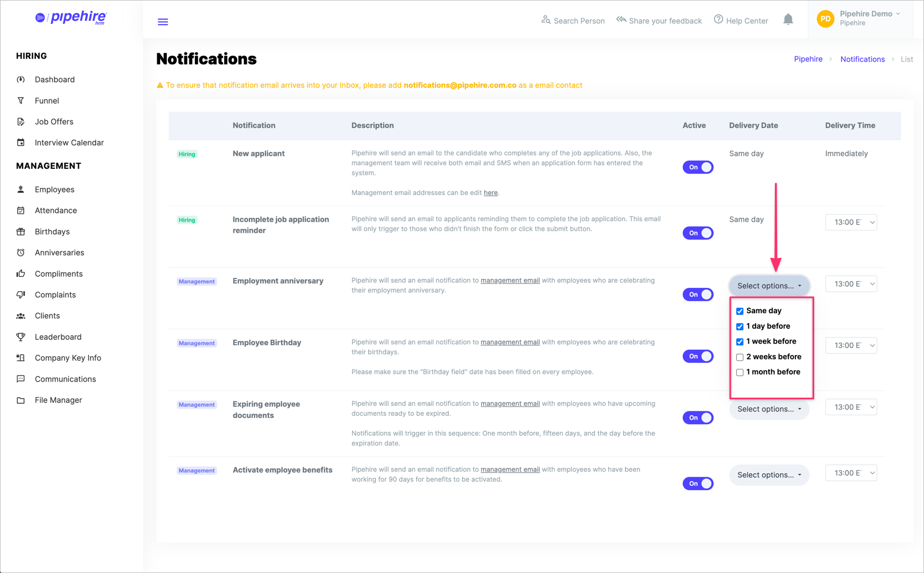Open Dashboard from the sidebar
The image size is (924, 573).
(x=55, y=79)
